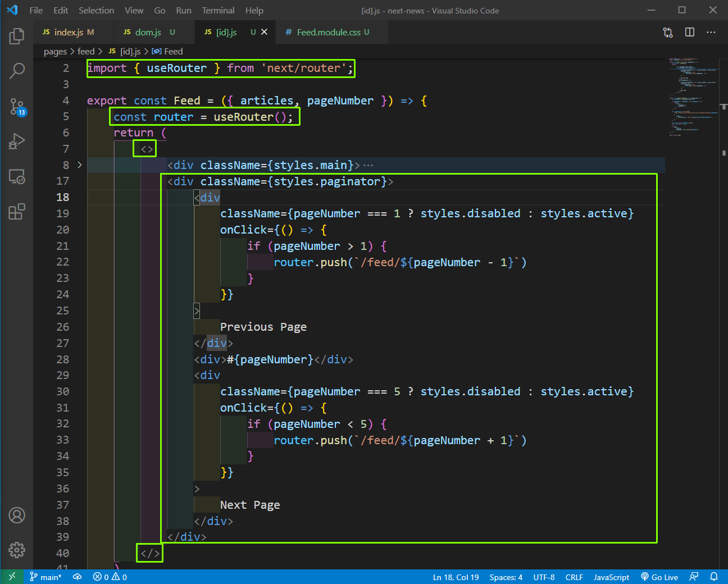Screen dimensions: 728x584
Task: Open the Run and Debug view
Action: coord(17,141)
